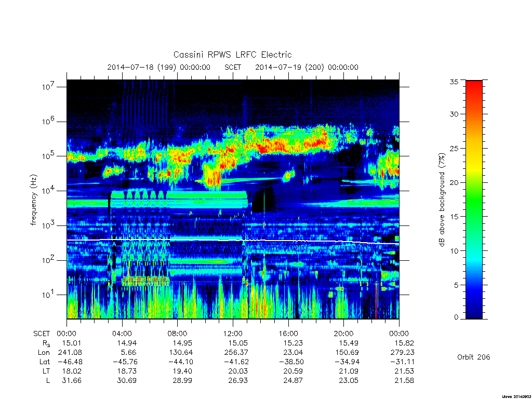Click the color bar tick label '15'
The image size is (532, 399).
pos(454,217)
